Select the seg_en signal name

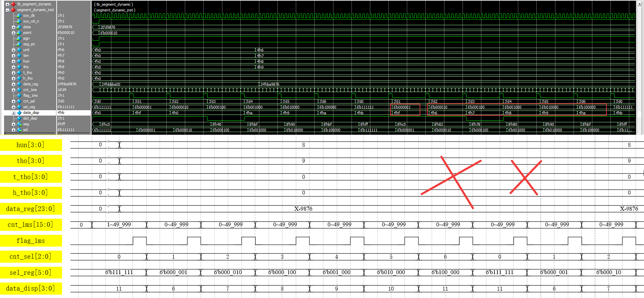[29, 44]
